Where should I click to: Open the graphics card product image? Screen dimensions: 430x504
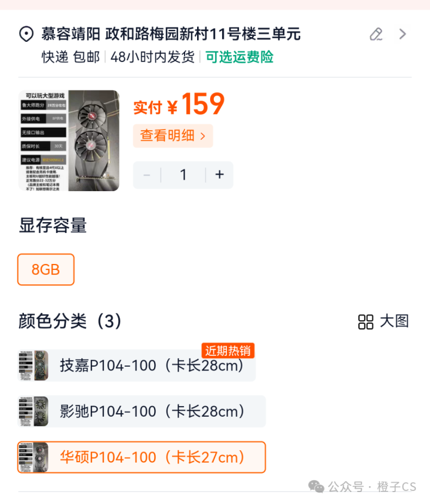[x=69, y=140]
